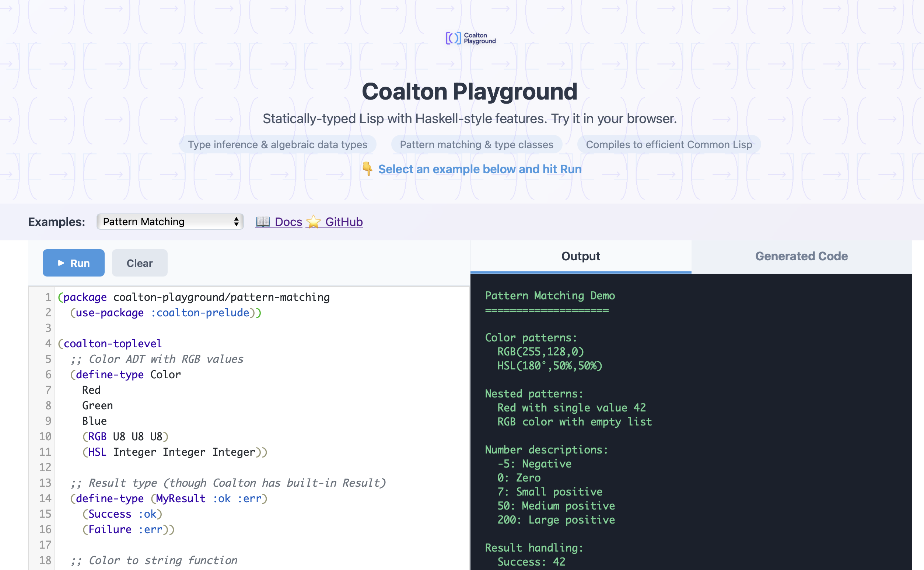Click the 'Type inference & algebraic data types' badge
Viewport: 924px width, 570px height.
coord(277,145)
